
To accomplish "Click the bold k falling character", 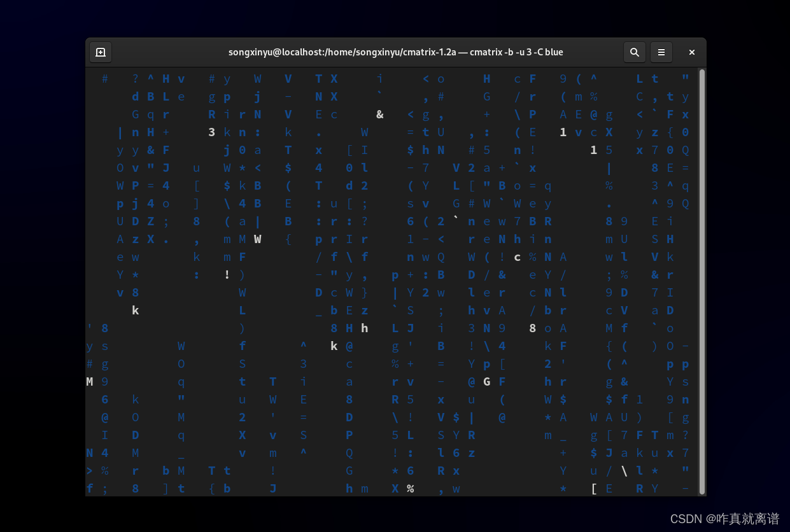I will [334, 346].
